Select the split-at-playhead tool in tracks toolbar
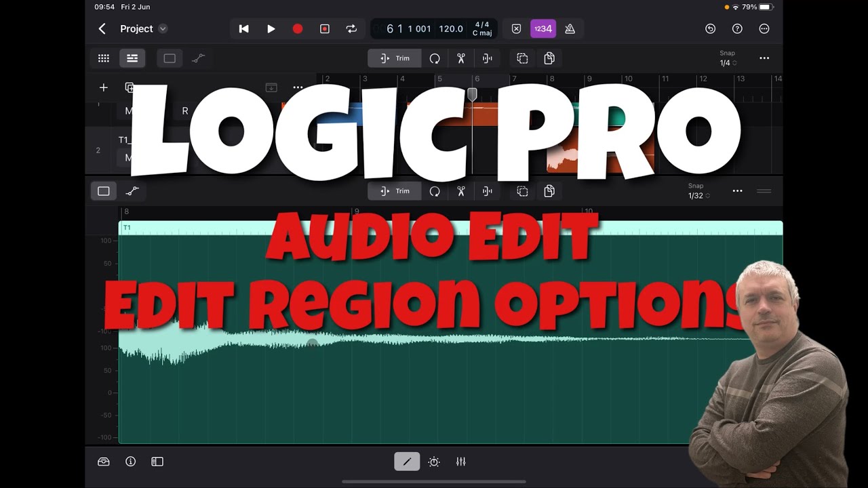 (x=488, y=58)
